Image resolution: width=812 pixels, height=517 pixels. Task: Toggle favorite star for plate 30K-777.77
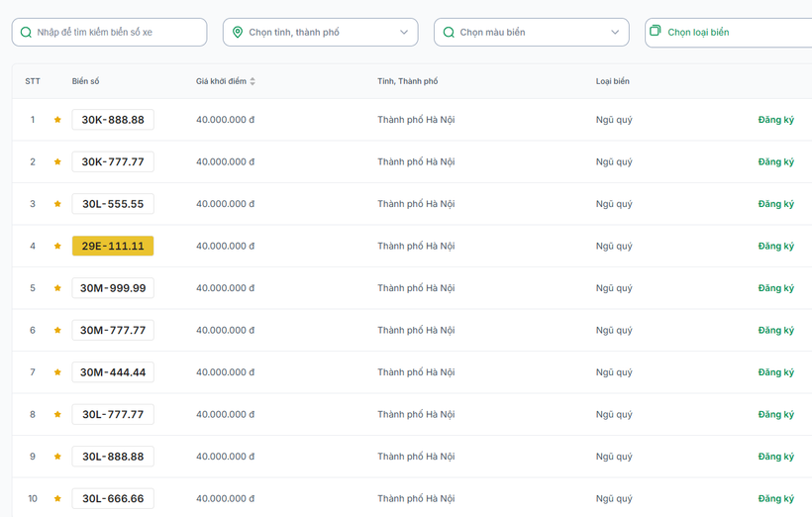(57, 162)
